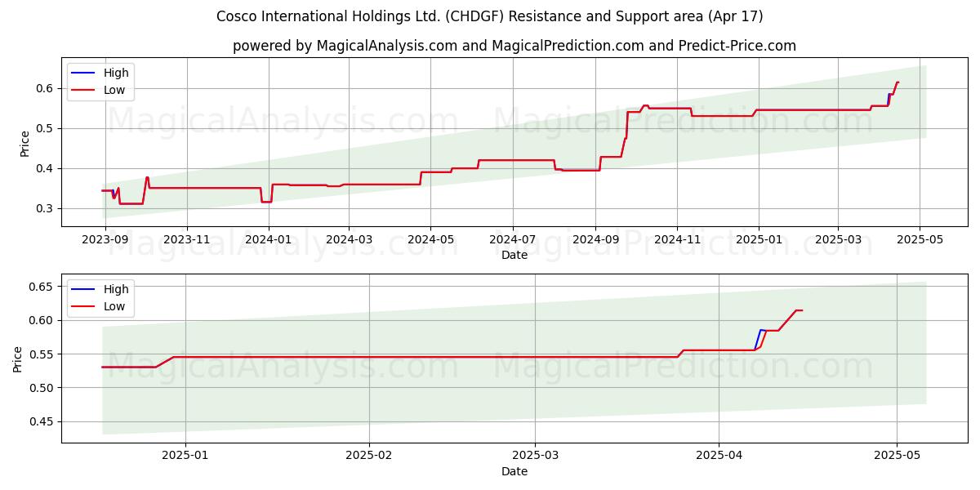Click the '0.4' y-axis label in top chart
Screen dimensions: 980x490
tap(46, 168)
